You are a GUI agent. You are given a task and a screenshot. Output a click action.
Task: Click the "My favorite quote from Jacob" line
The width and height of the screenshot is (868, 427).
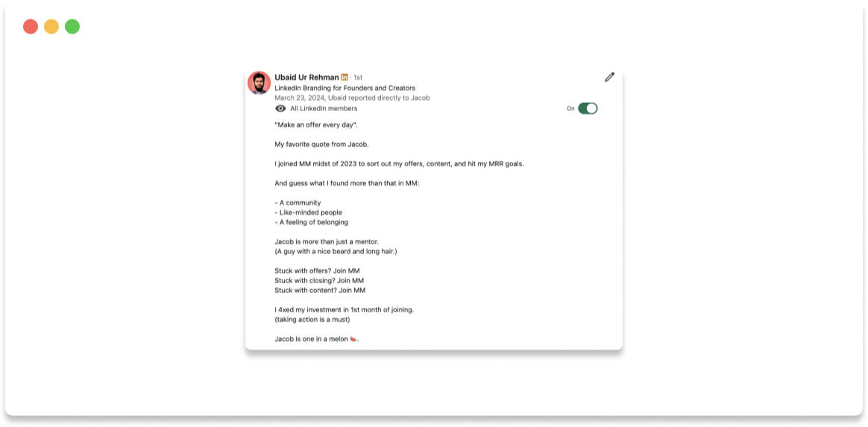tap(321, 145)
